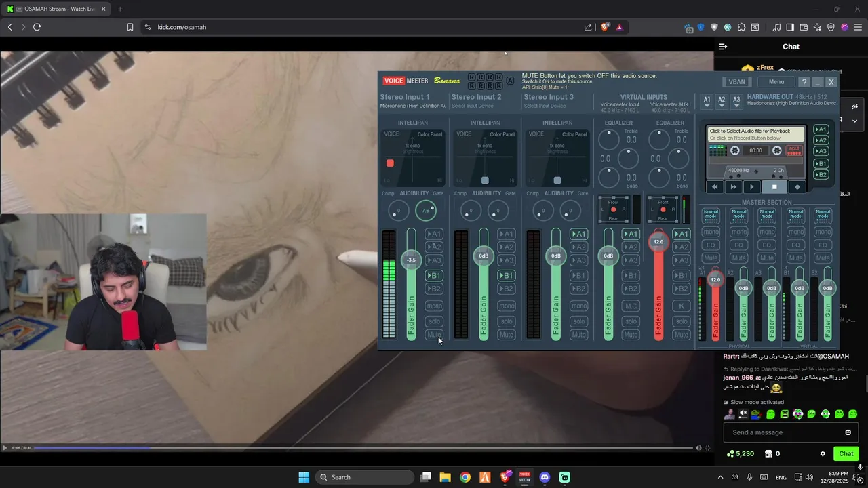Bookmark this page icon

(130, 27)
